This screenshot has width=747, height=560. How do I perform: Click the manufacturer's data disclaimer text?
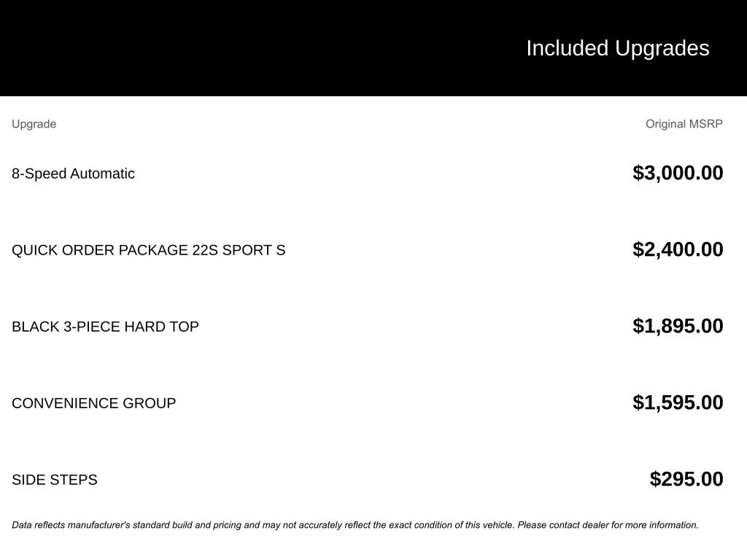coord(355,525)
